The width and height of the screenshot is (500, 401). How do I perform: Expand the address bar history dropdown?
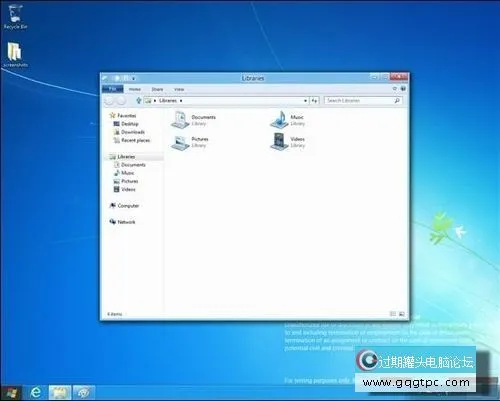[305, 100]
